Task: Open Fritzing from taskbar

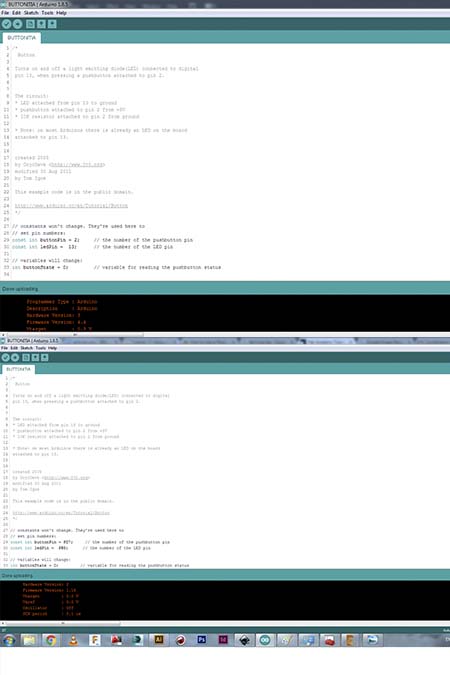Action: (94, 640)
